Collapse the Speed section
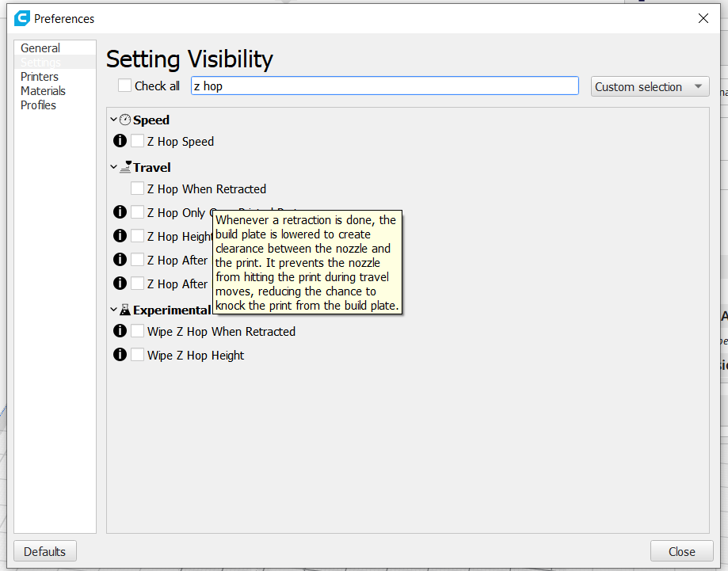This screenshot has width=728, height=571. click(113, 120)
